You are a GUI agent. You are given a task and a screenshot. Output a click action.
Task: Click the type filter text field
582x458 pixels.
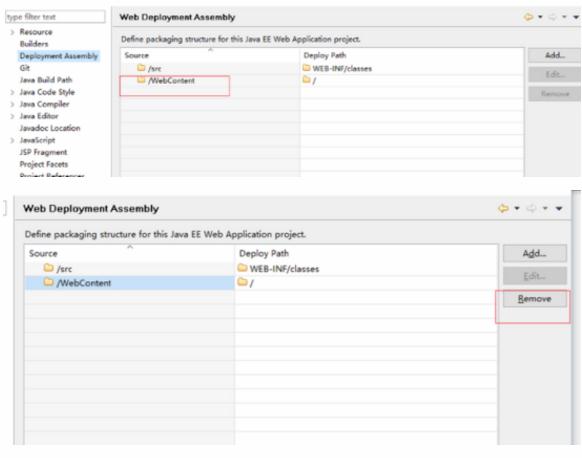pyautogui.click(x=55, y=17)
